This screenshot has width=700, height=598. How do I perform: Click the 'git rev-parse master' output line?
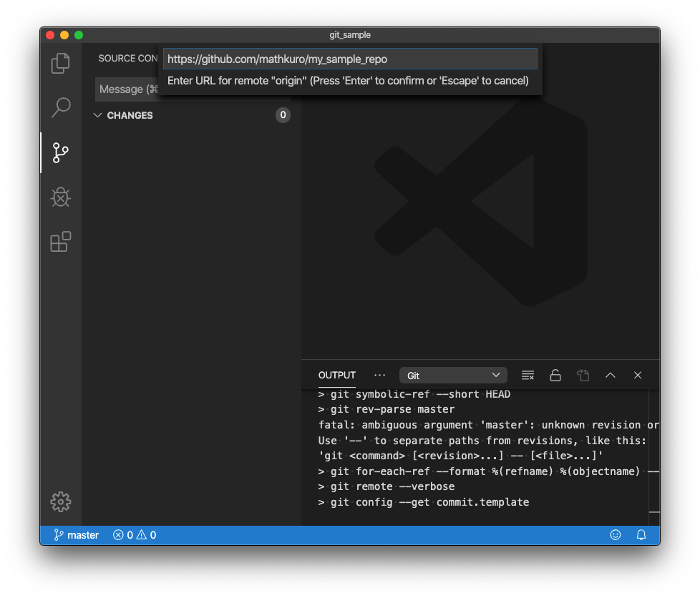(x=387, y=409)
